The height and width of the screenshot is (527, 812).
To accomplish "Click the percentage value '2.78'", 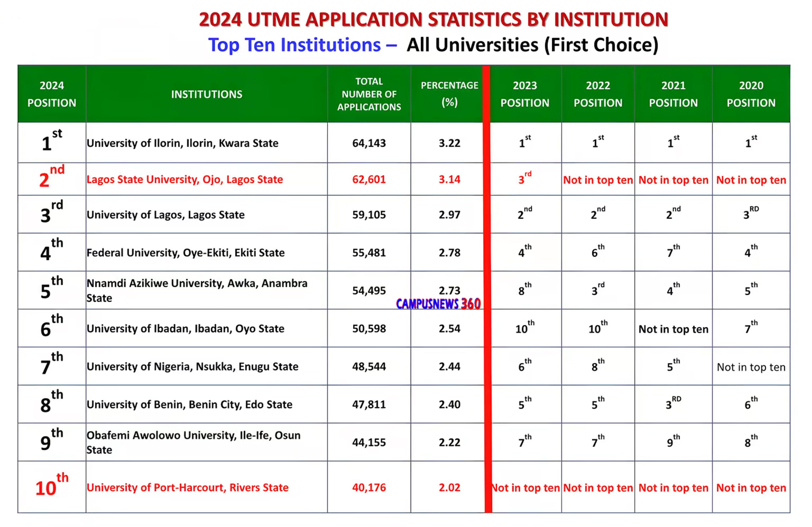I will tap(450, 253).
